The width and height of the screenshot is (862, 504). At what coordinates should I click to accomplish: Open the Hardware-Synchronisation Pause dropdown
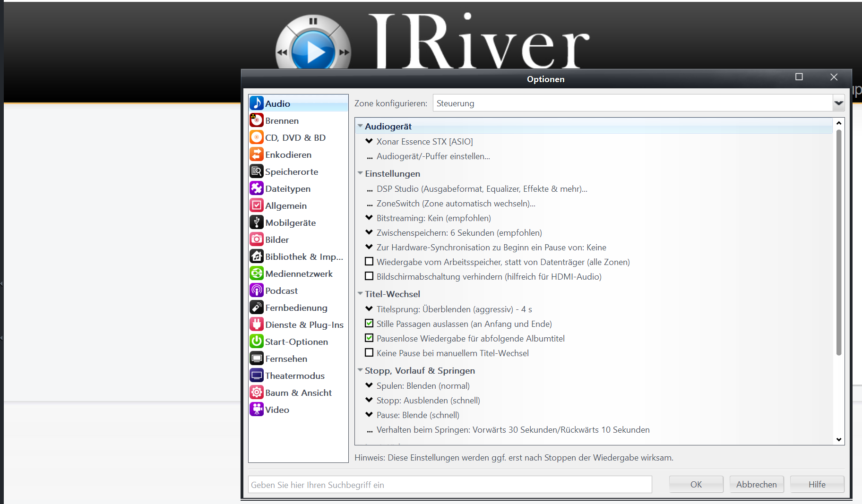click(x=369, y=247)
